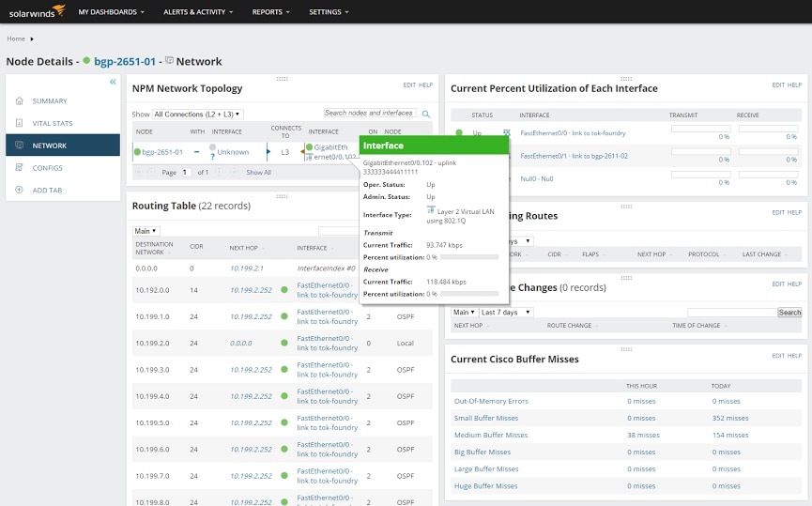This screenshot has width=812, height=506.
Task: Open the Reports menu
Action: point(270,12)
